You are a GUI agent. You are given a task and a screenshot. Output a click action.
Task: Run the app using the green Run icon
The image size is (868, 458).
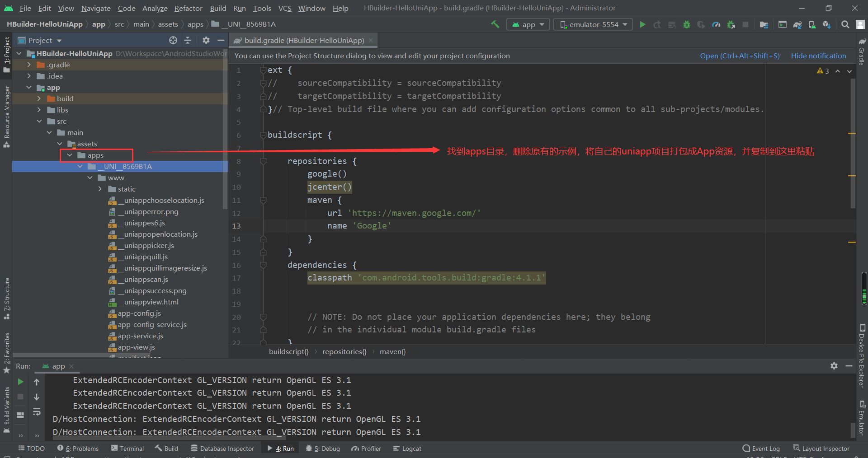642,24
